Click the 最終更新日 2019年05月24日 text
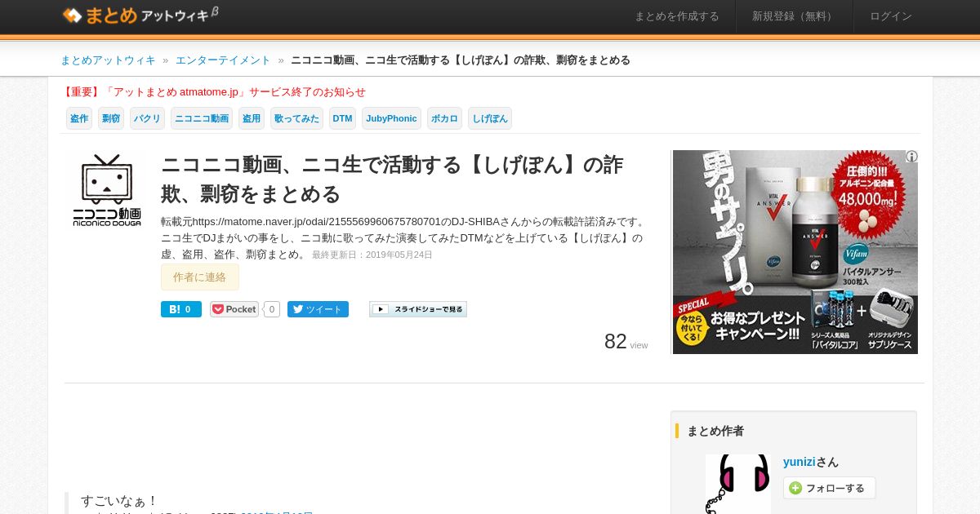Viewport: 980px width, 514px height. click(372, 255)
